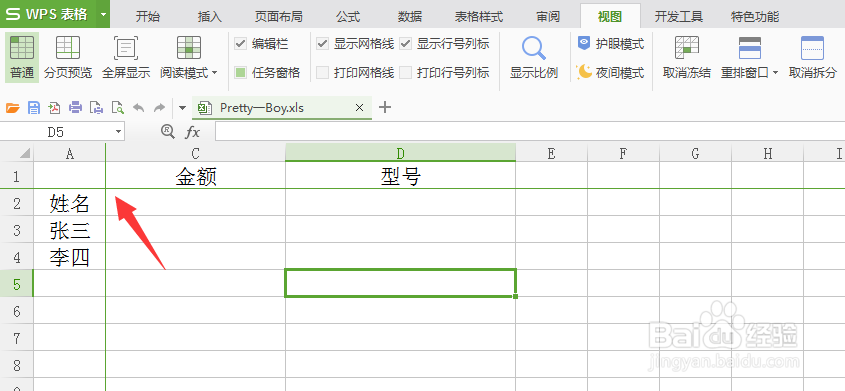Switch to the 表格样式 tab

[479, 17]
